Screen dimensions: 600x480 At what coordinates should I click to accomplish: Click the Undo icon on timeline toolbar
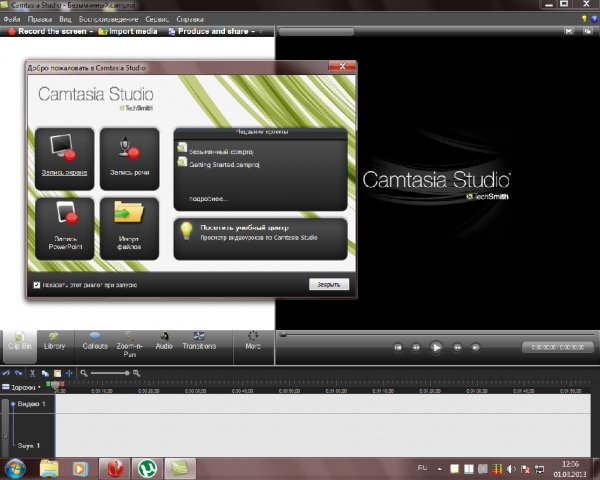click(7, 373)
